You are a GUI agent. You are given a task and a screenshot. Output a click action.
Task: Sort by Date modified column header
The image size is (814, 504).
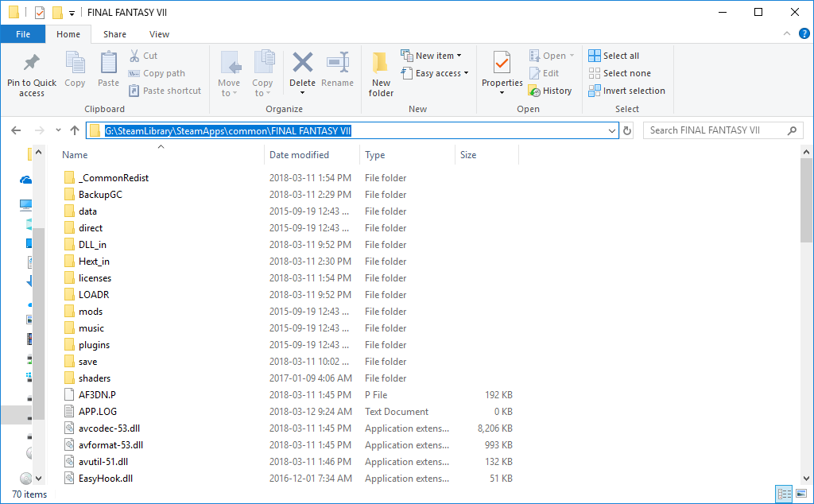[x=299, y=155]
